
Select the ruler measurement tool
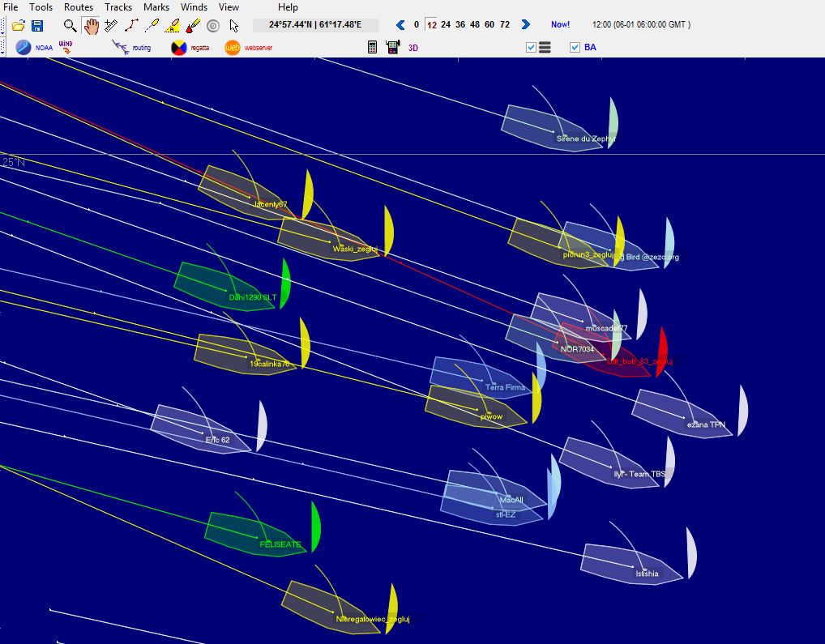[111, 26]
